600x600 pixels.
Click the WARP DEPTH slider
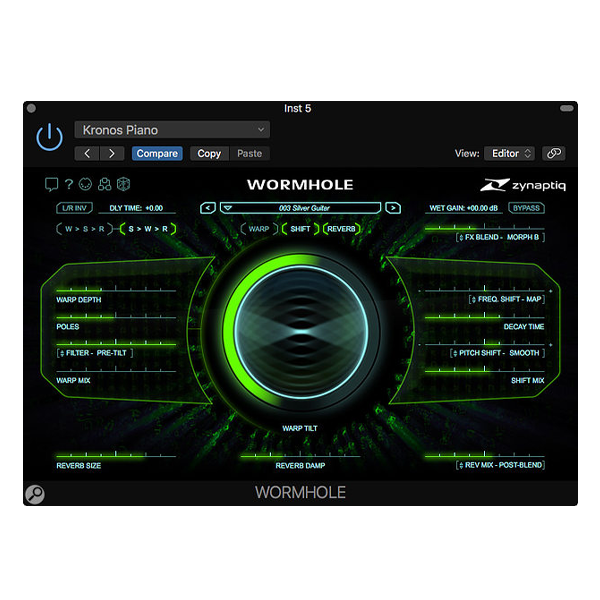[116, 290]
